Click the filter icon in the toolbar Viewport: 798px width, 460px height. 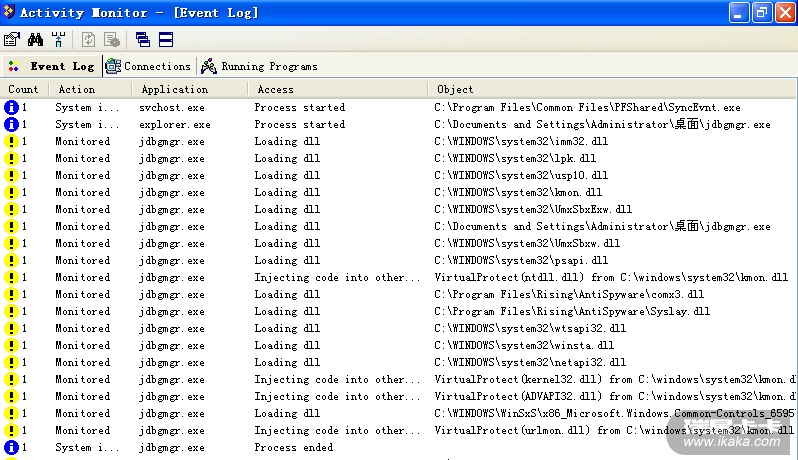[58, 40]
